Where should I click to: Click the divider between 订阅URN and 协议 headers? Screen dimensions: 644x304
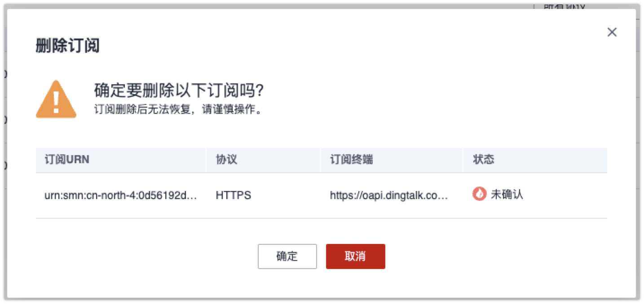pos(207,160)
